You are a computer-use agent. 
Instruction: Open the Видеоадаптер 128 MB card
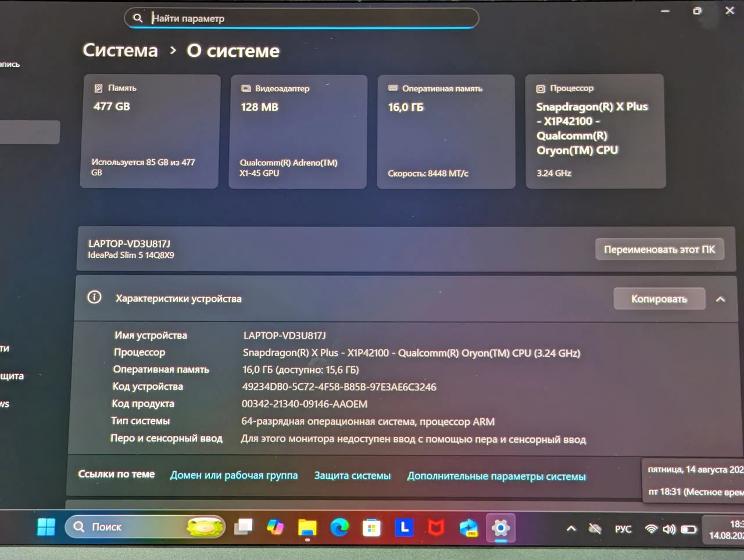[298, 132]
